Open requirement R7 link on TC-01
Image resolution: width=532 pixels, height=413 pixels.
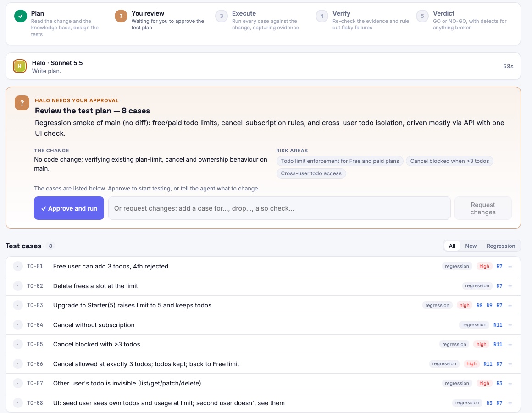click(499, 267)
